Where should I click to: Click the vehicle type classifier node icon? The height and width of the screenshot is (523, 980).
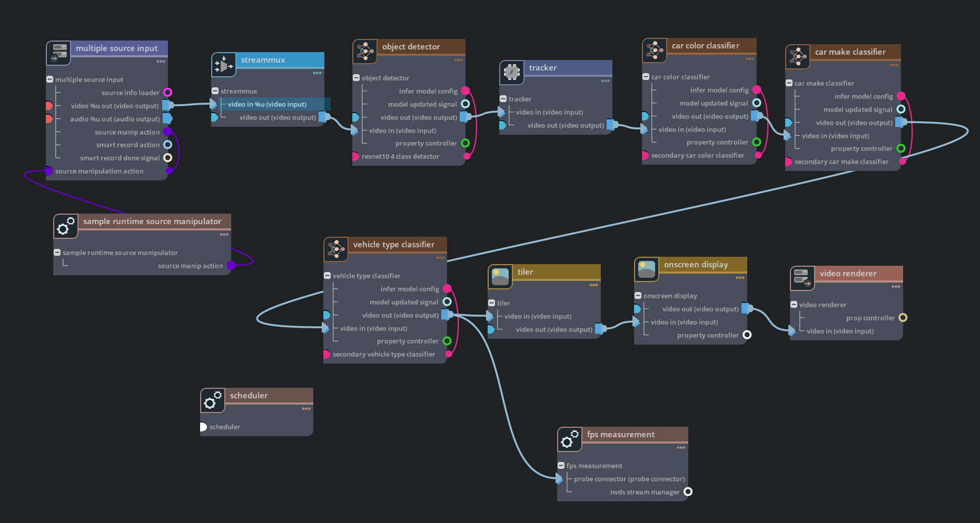[336, 249]
